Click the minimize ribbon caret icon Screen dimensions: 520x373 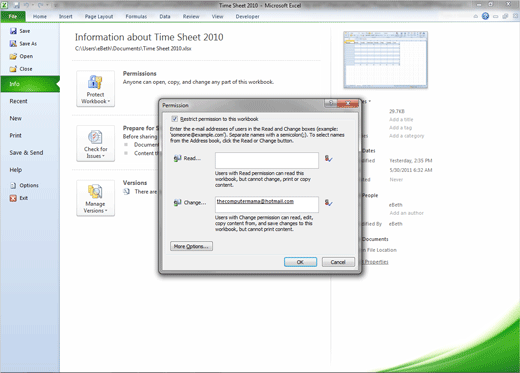tap(476, 16)
